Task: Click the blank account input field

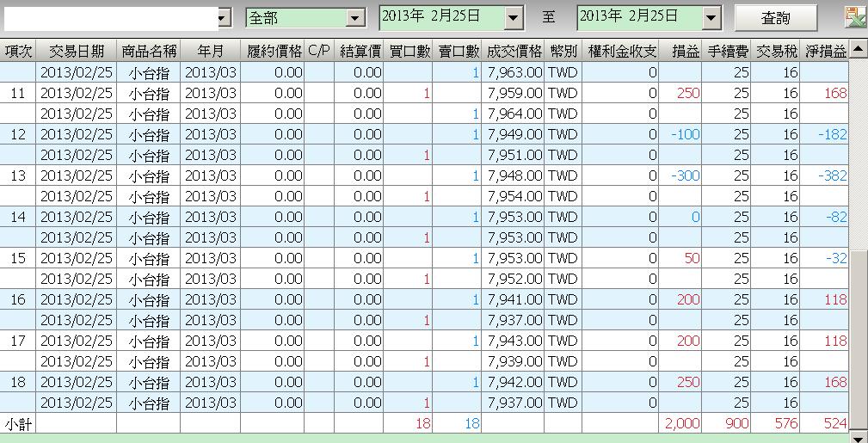Action: (x=111, y=18)
